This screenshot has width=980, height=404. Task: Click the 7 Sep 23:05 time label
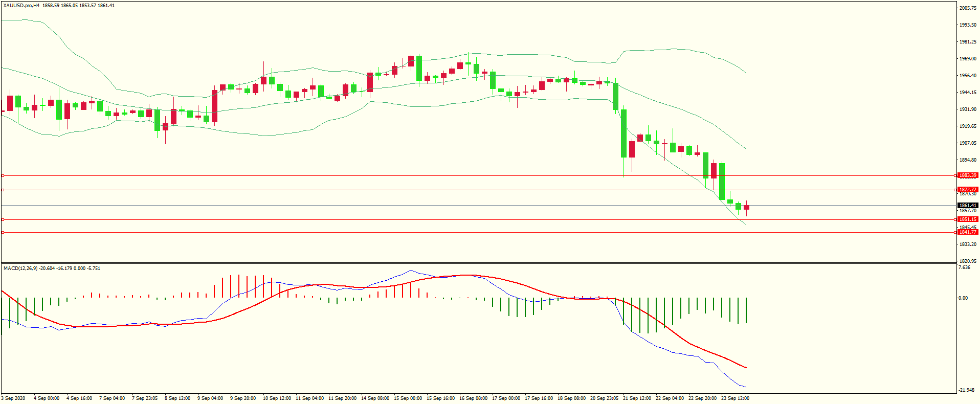145,398
